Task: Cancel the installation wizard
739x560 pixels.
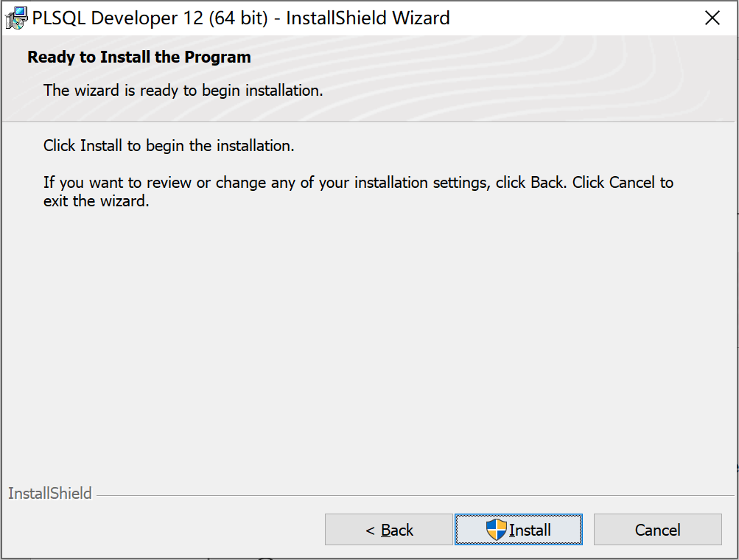Action: pos(657,529)
